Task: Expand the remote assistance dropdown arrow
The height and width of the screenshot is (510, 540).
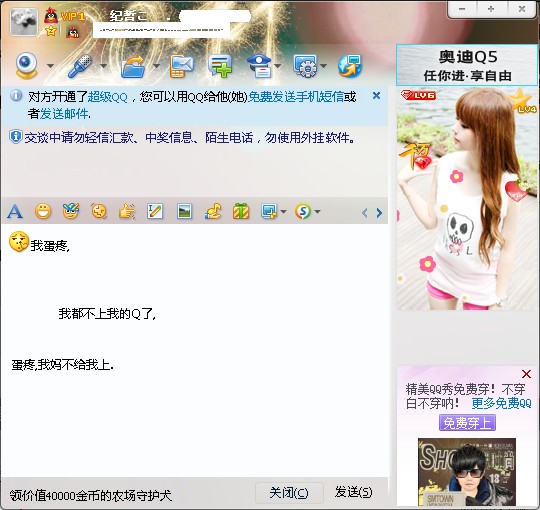Action: coord(323,65)
